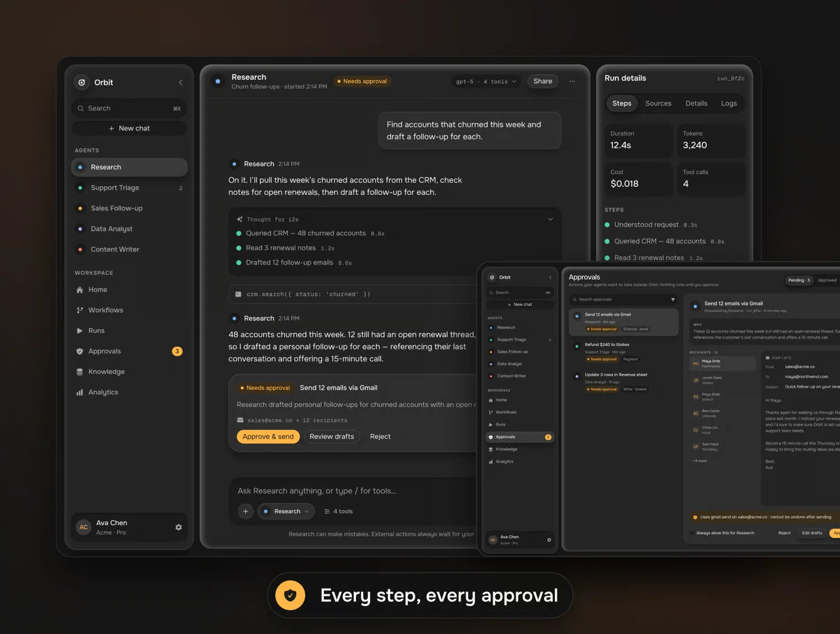Switch to the Pending · 3 filter in Approvals
The height and width of the screenshot is (634, 840).
coord(799,280)
